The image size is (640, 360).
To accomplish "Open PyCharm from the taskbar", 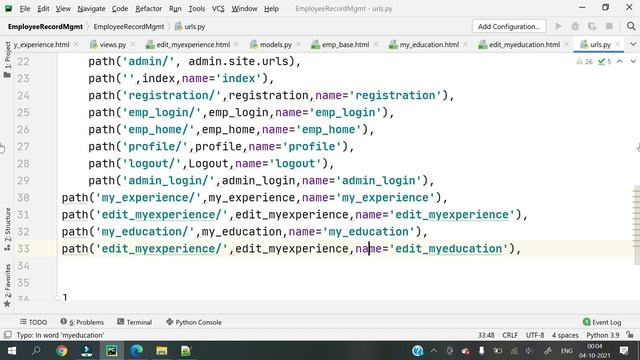I will (111, 351).
